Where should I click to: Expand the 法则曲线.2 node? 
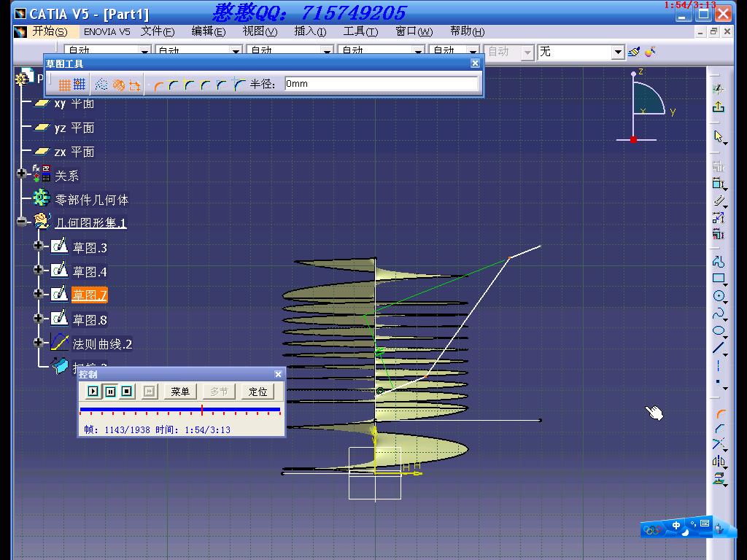point(39,342)
